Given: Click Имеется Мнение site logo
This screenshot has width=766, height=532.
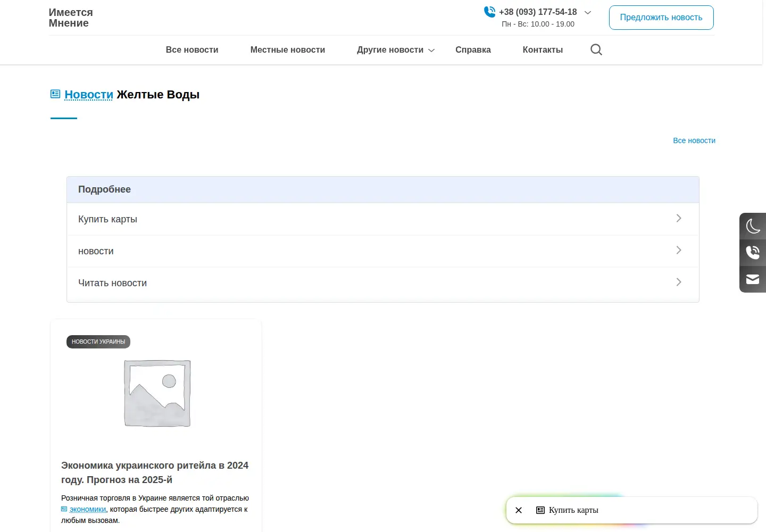Looking at the screenshot, I should (x=71, y=18).
